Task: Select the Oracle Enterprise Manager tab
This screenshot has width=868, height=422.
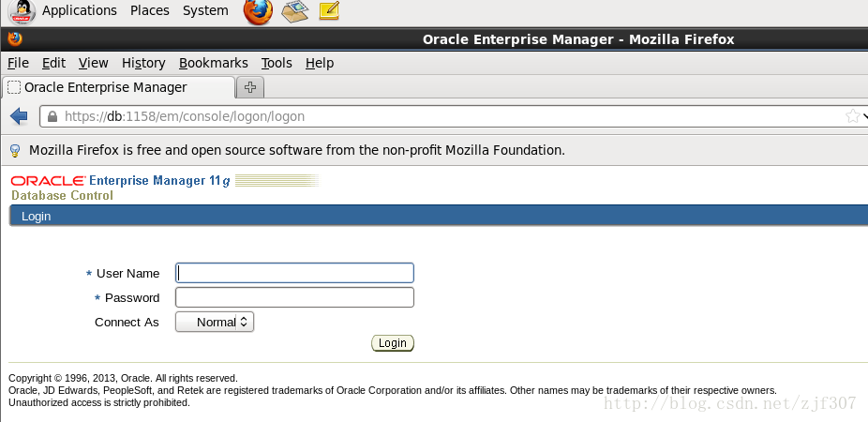Action: (119, 87)
